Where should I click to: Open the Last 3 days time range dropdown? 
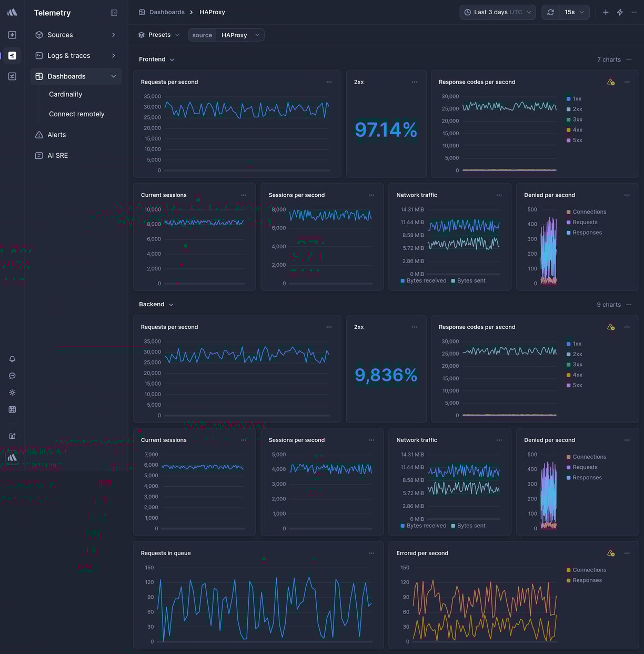[x=497, y=12]
